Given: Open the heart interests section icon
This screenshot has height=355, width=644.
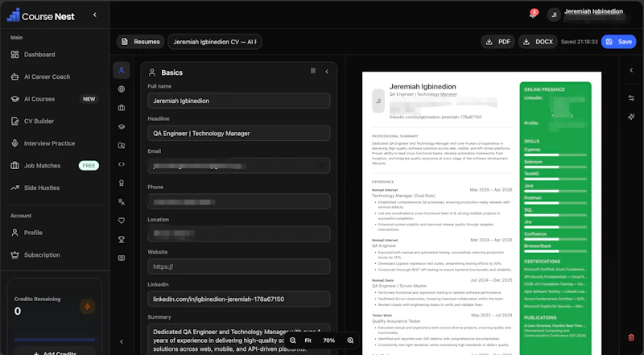Looking at the screenshot, I should click(x=122, y=221).
